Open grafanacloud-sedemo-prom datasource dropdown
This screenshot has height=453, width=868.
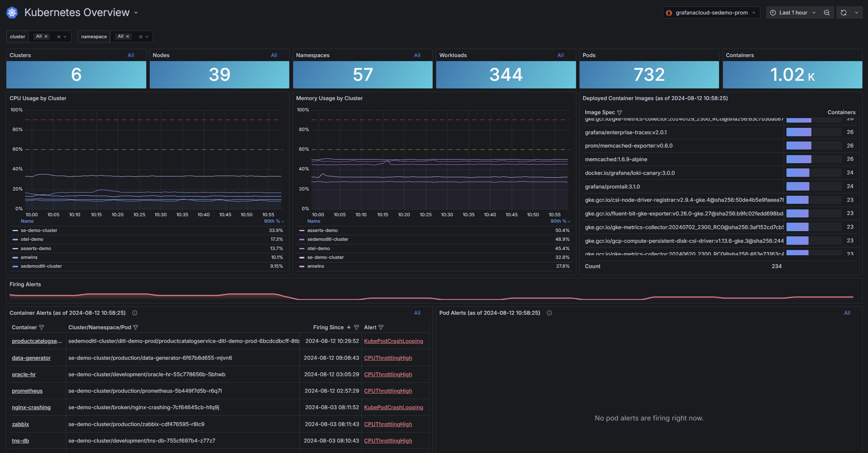pos(711,13)
